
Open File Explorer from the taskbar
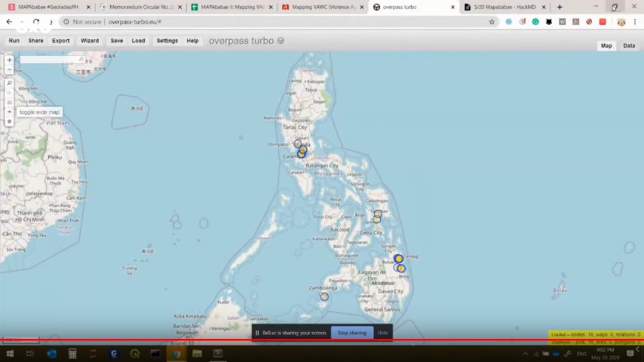pos(197,354)
